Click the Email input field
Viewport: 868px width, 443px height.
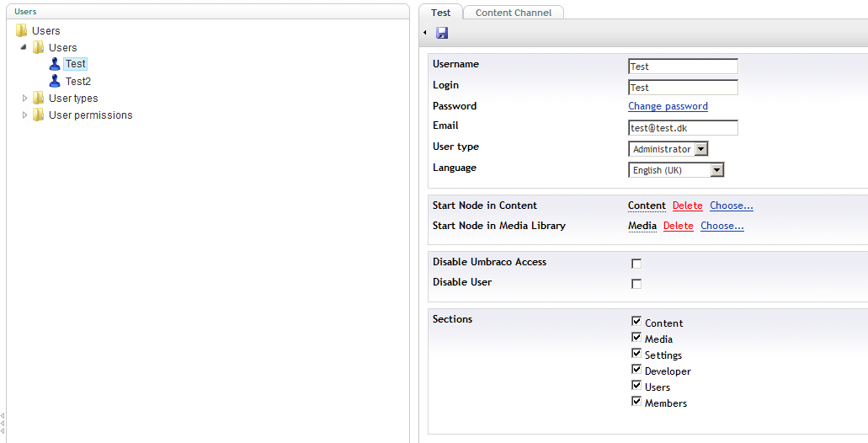click(683, 128)
